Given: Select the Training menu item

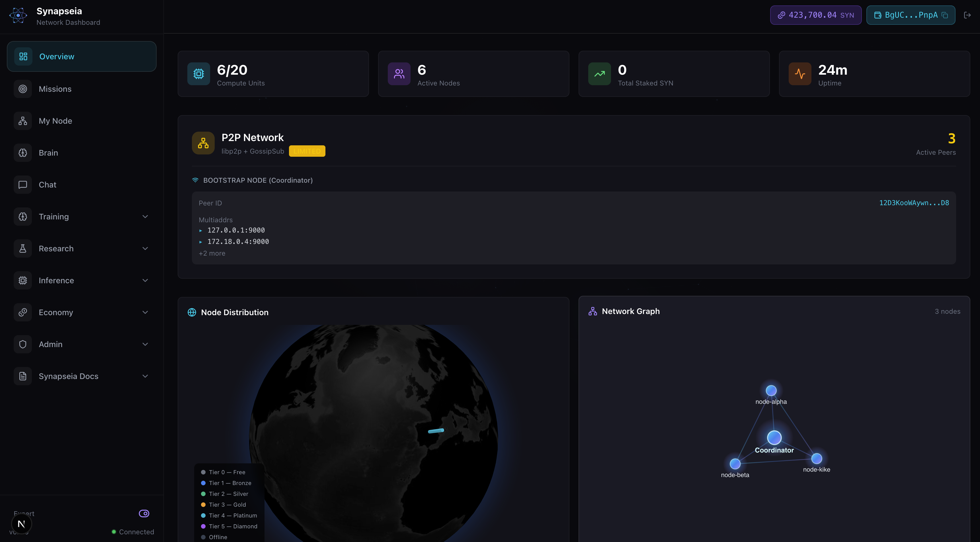Looking at the screenshot, I should [x=81, y=217].
